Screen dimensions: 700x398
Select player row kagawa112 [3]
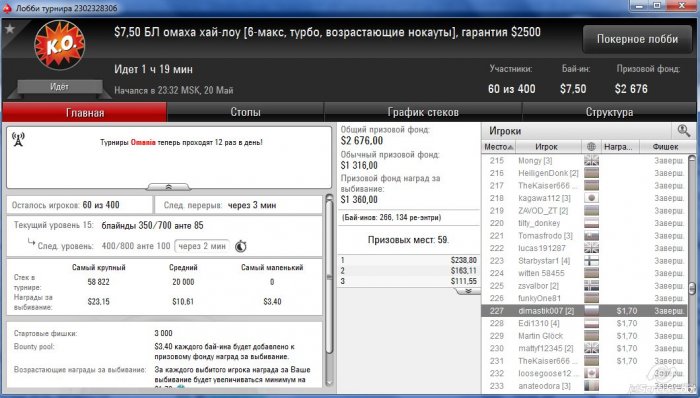[584, 198]
